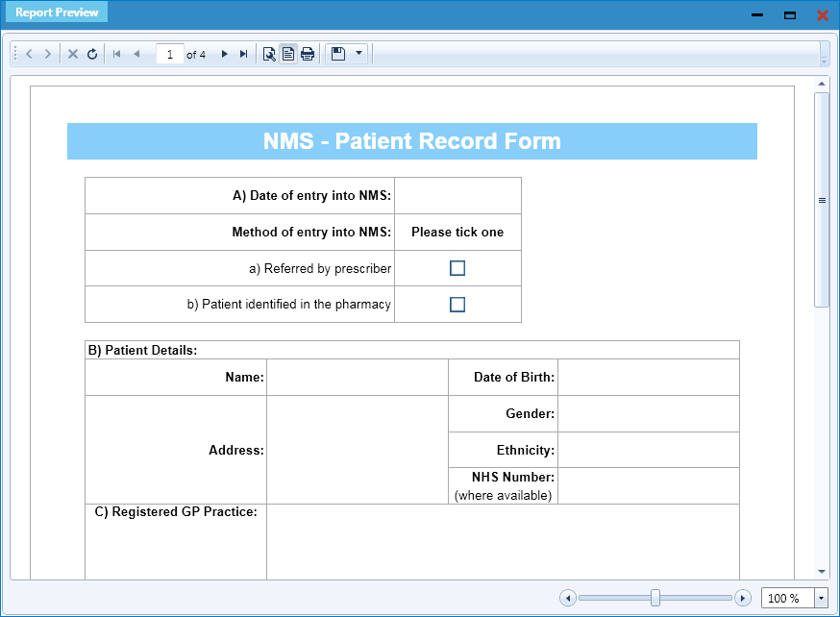Click the zoom slider thumb
This screenshot has width=840, height=617.
(655, 598)
